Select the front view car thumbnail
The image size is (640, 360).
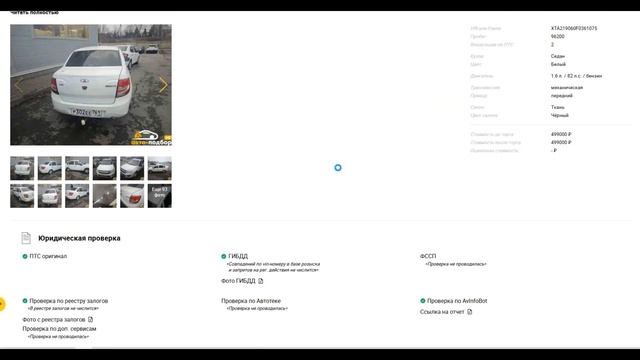click(x=104, y=168)
